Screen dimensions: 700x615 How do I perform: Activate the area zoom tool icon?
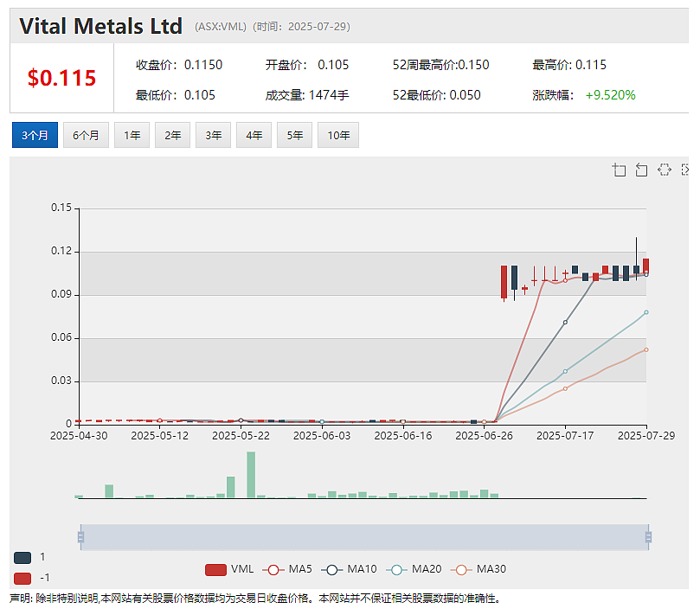(x=619, y=170)
